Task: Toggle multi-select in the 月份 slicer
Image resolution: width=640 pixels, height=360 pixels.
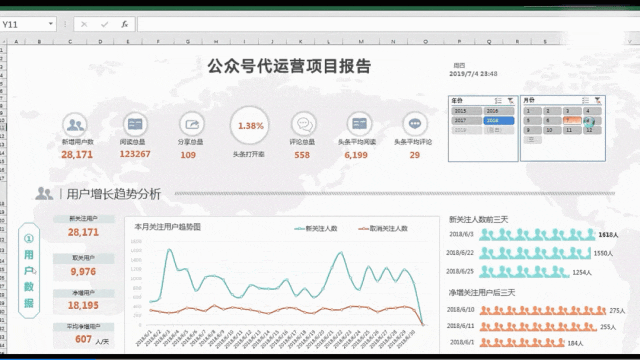Action: 585,100
